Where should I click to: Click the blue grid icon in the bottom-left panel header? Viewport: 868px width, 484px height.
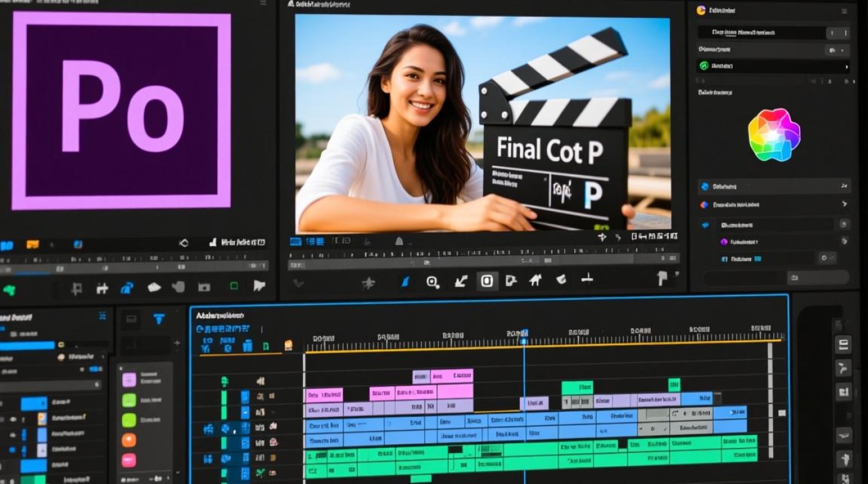click(102, 316)
